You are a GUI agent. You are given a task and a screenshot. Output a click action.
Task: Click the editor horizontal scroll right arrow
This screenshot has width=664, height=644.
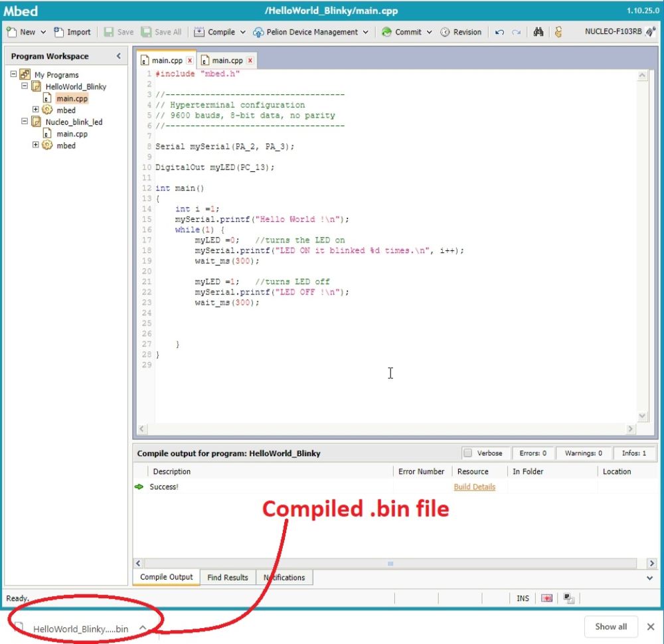coord(631,428)
